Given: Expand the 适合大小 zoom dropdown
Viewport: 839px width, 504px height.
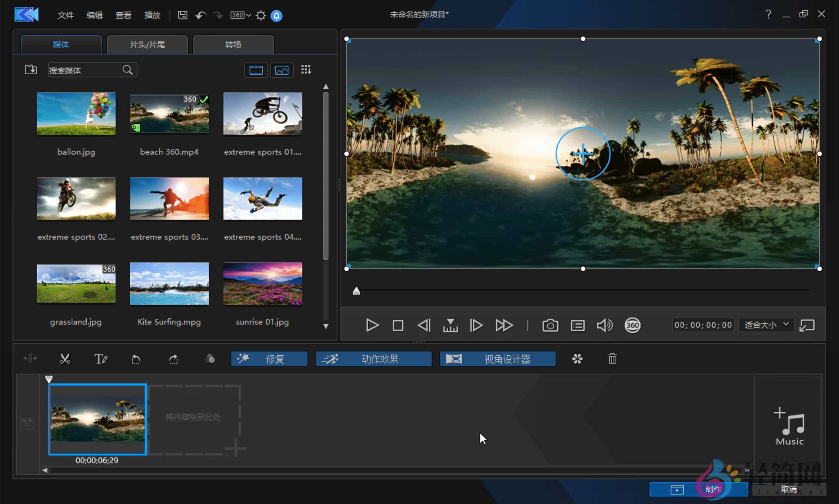Looking at the screenshot, I should click(x=766, y=325).
